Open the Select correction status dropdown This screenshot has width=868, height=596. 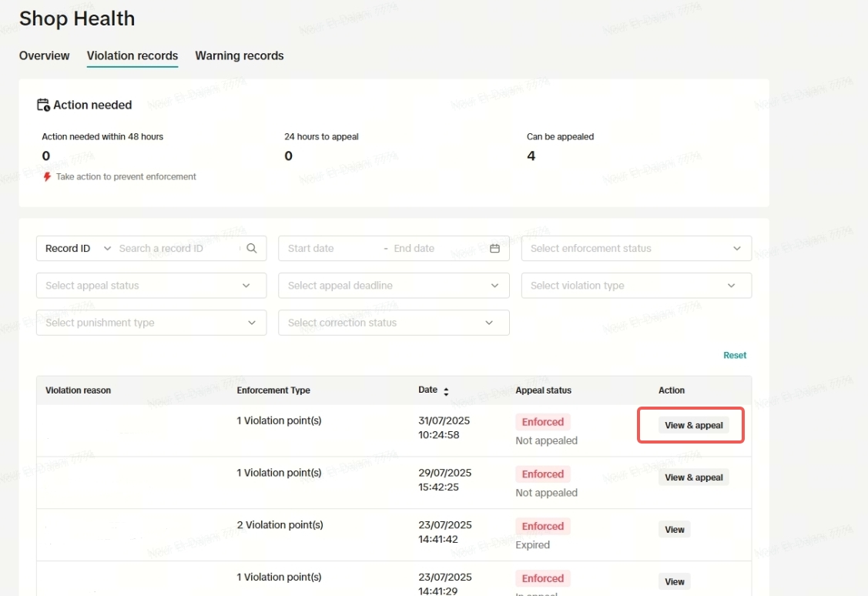(393, 323)
